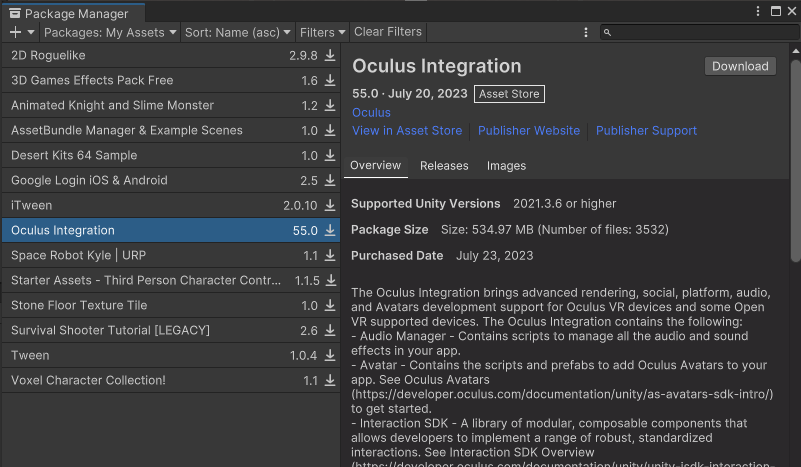Open the toolbar three-dot options menu
The height and width of the screenshot is (467, 801).
click(x=585, y=32)
